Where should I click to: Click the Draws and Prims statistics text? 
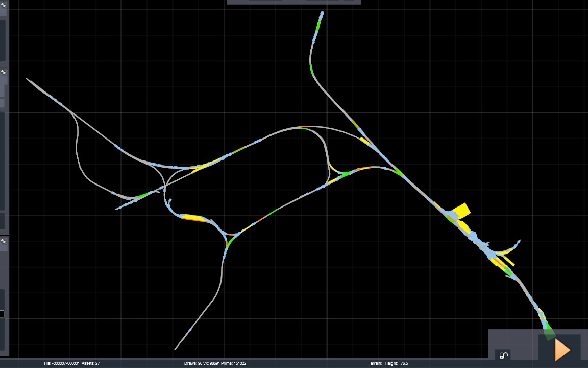215,363
